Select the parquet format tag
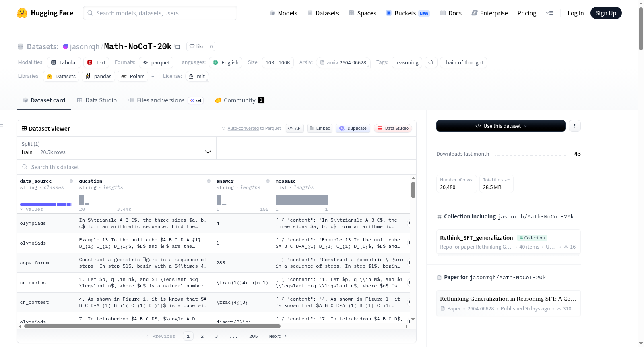Screen dimensions: 644x347 point(156,62)
